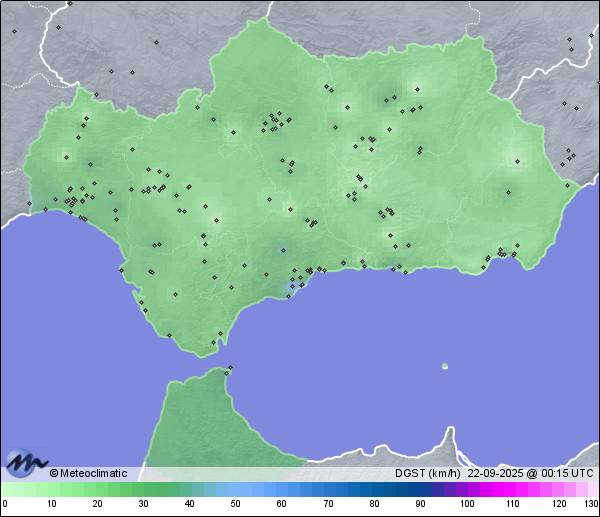Click the Meteoclimatic wave logo icon
This screenshot has width=600, height=517.
pos(25,464)
